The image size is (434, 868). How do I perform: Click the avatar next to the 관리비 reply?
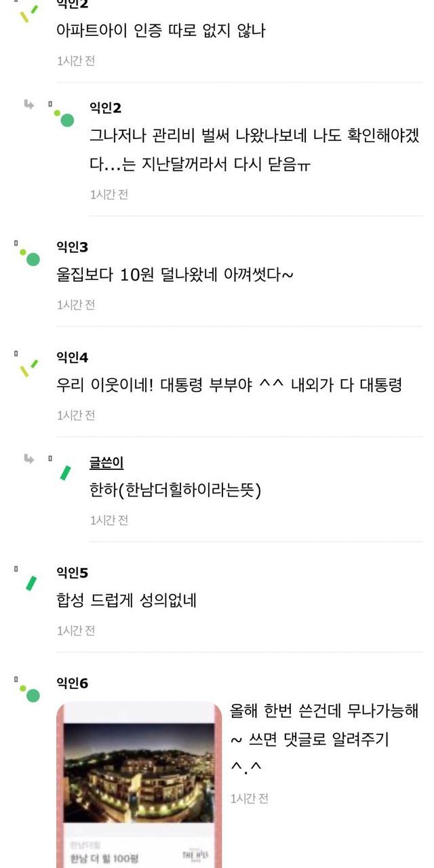pyautogui.click(x=64, y=118)
